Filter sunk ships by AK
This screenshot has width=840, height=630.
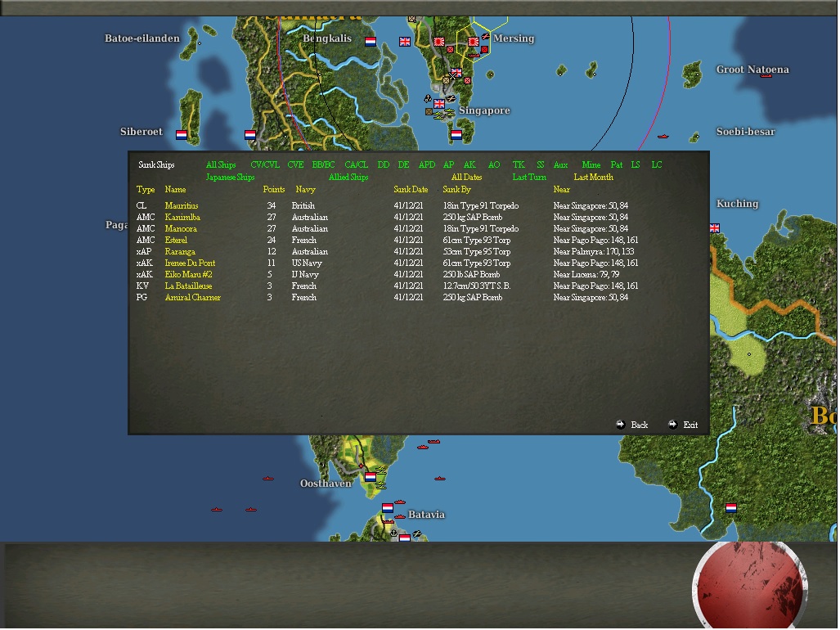(470, 165)
